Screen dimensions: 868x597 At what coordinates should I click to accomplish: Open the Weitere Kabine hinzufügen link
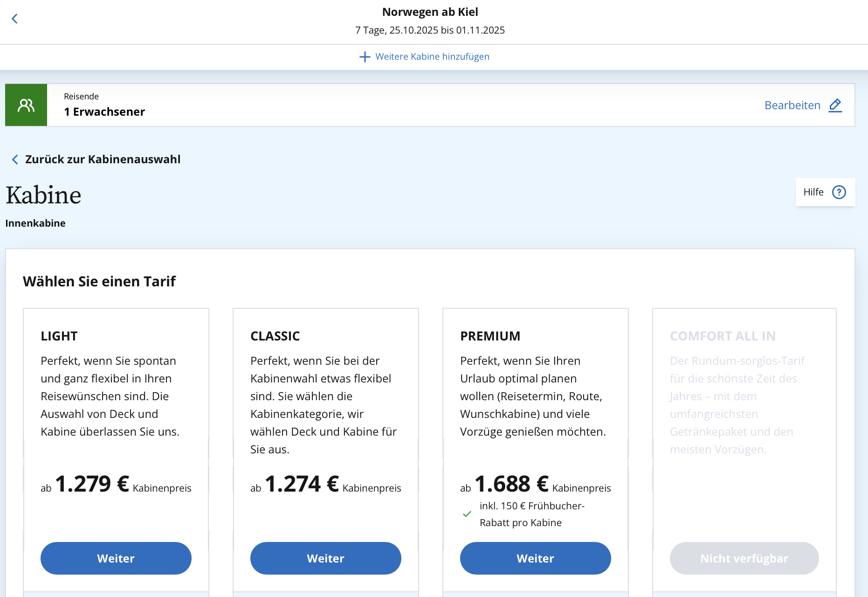(x=424, y=57)
